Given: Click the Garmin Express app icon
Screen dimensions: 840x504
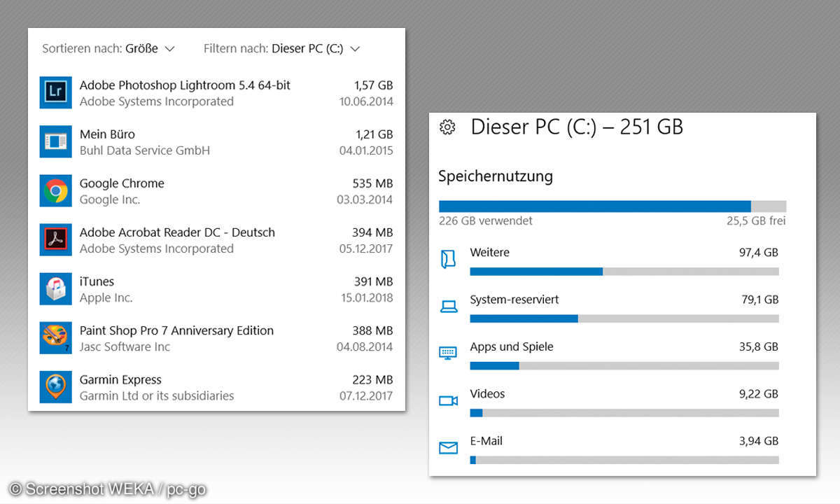Looking at the screenshot, I should (56, 387).
